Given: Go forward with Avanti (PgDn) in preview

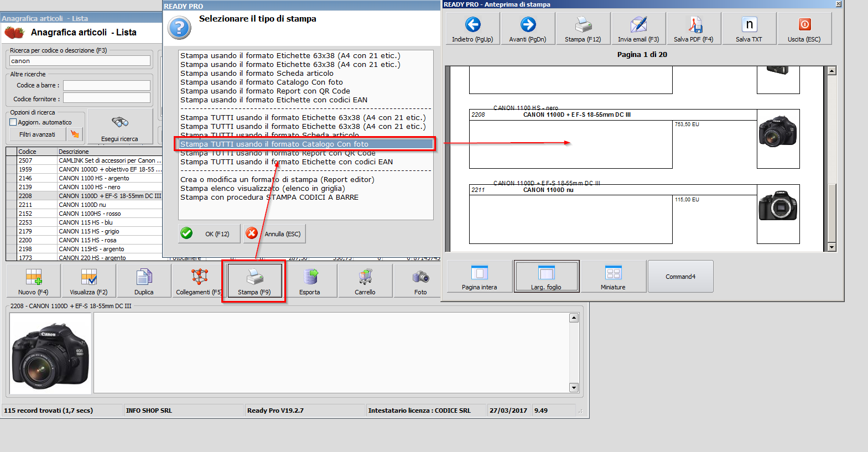Looking at the screenshot, I should (528, 29).
